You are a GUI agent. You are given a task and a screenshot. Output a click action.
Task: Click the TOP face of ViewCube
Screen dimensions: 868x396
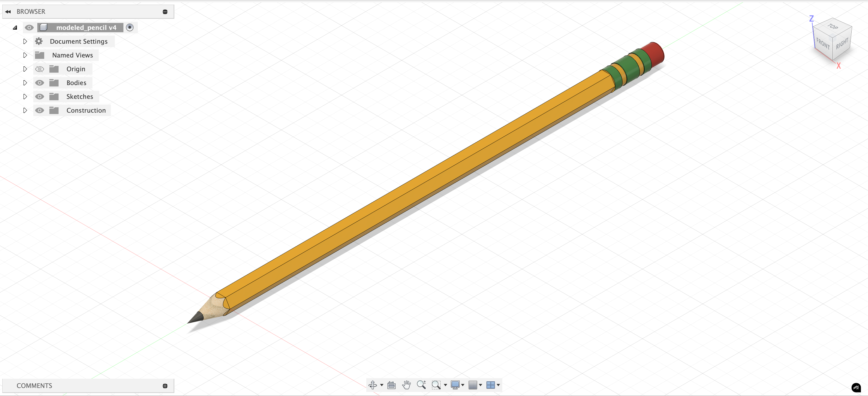coord(832,26)
